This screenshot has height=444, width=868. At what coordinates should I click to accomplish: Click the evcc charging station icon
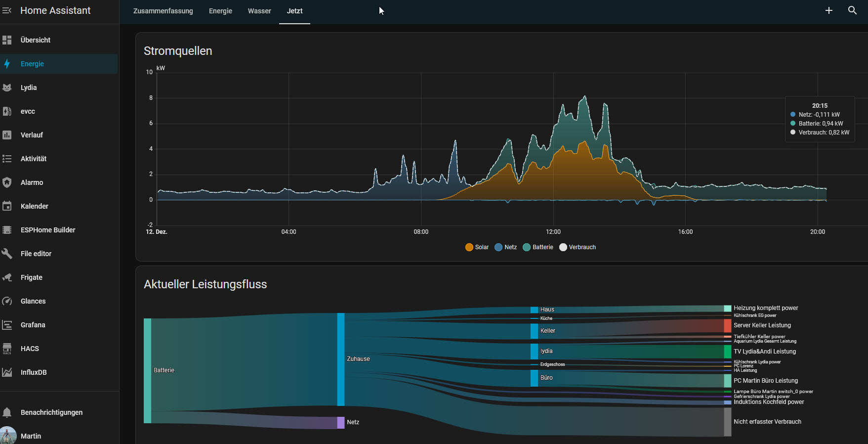click(7, 111)
